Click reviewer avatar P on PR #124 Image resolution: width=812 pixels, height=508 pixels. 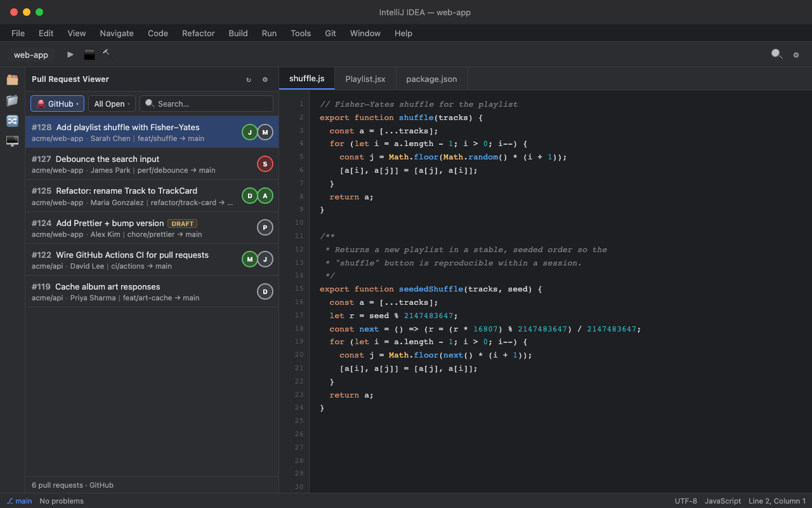pos(265,227)
